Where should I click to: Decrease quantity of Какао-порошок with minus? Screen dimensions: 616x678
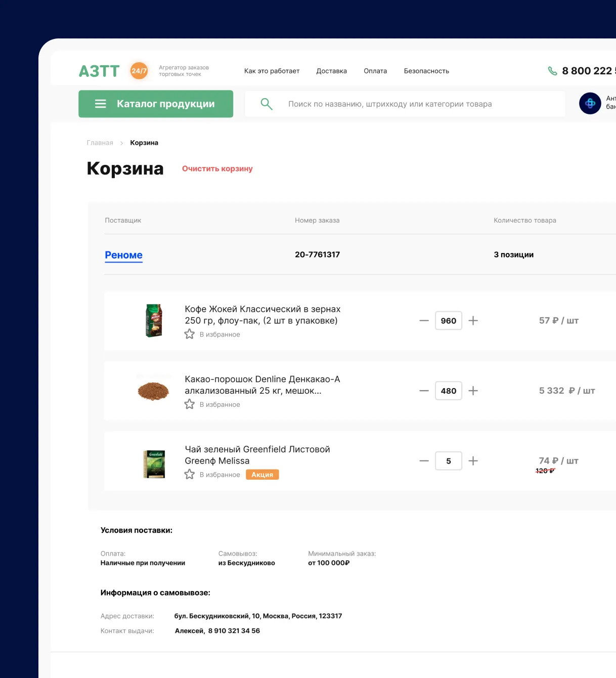424,391
